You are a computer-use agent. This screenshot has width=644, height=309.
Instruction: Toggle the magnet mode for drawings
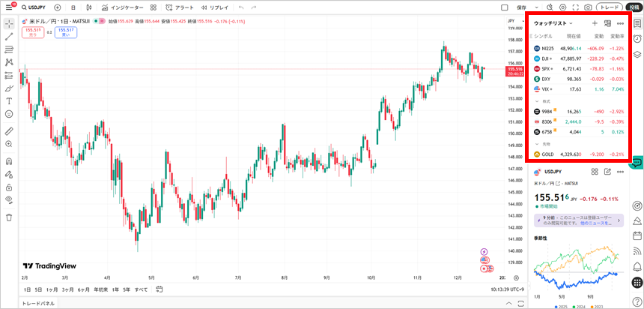click(9, 160)
